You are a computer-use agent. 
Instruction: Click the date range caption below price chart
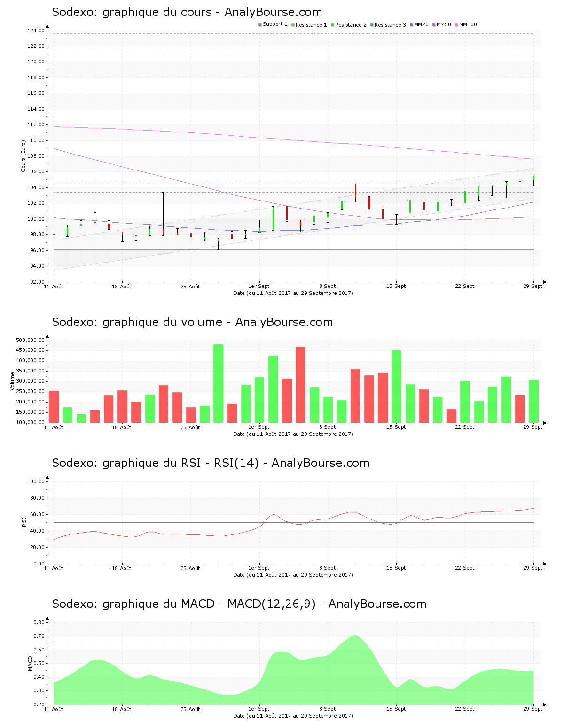click(x=293, y=293)
